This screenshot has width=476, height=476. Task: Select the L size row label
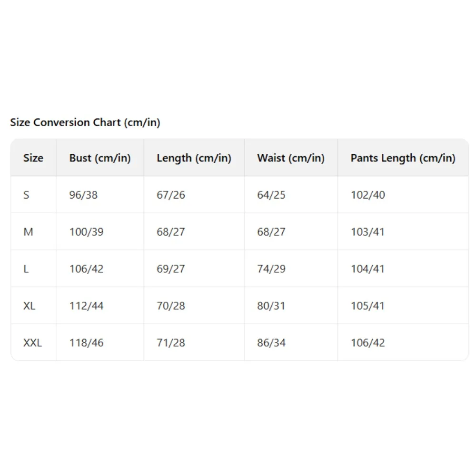pos(26,269)
